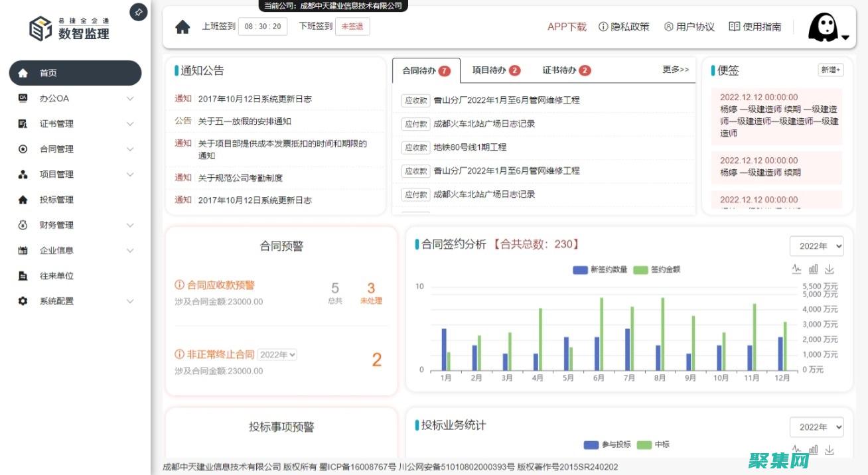The width and height of the screenshot is (868, 475).
Task: Click the 首页 sidebar home icon
Action: click(x=23, y=73)
